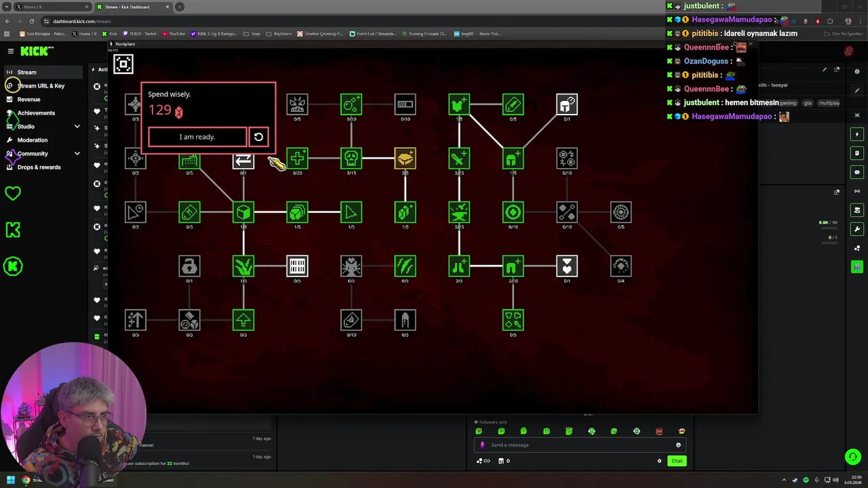The width and height of the screenshot is (868, 488).
Task: Click the "I am ready." button
Action: [197, 137]
